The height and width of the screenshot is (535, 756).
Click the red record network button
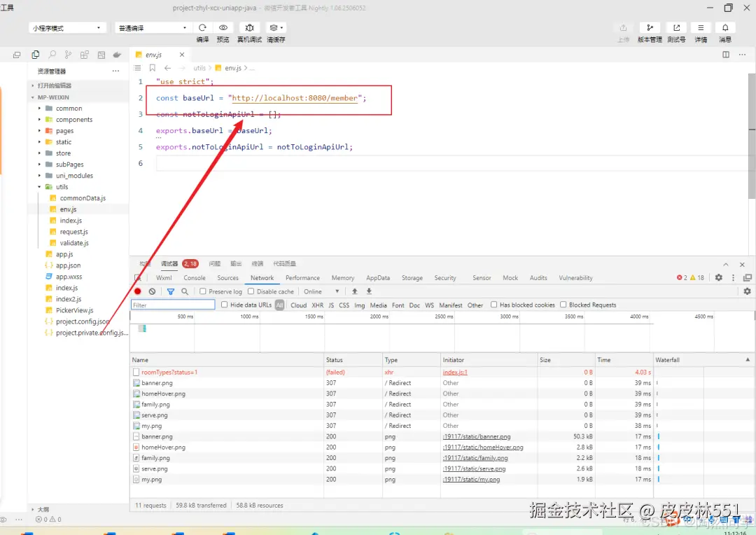(x=138, y=291)
